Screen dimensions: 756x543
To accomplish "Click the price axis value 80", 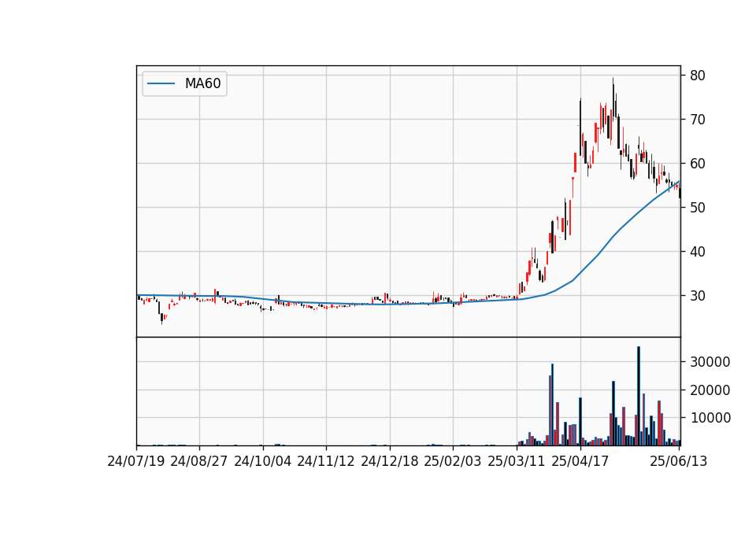I will coord(697,76).
